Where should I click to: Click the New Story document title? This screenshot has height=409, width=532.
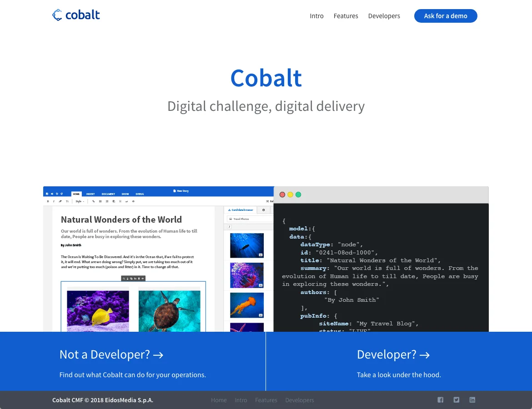tap(181, 191)
